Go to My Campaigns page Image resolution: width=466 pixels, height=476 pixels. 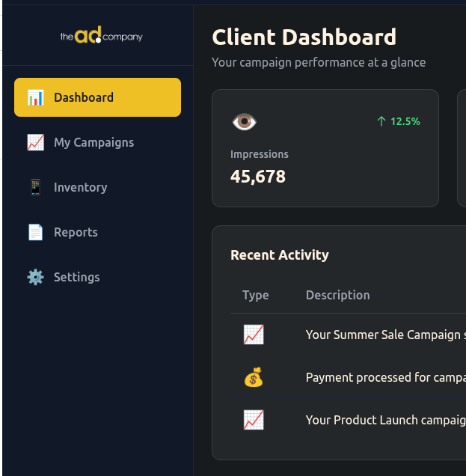tap(93, 142)
